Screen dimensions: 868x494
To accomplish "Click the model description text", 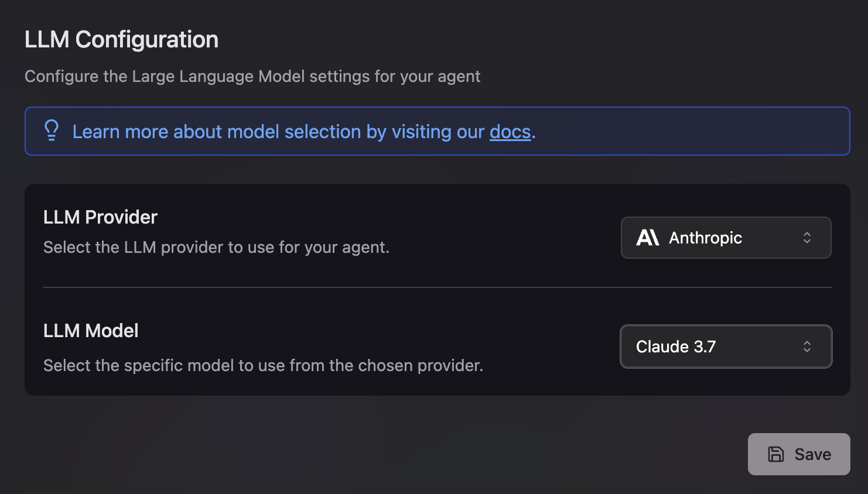I will [x=263, y=365].
